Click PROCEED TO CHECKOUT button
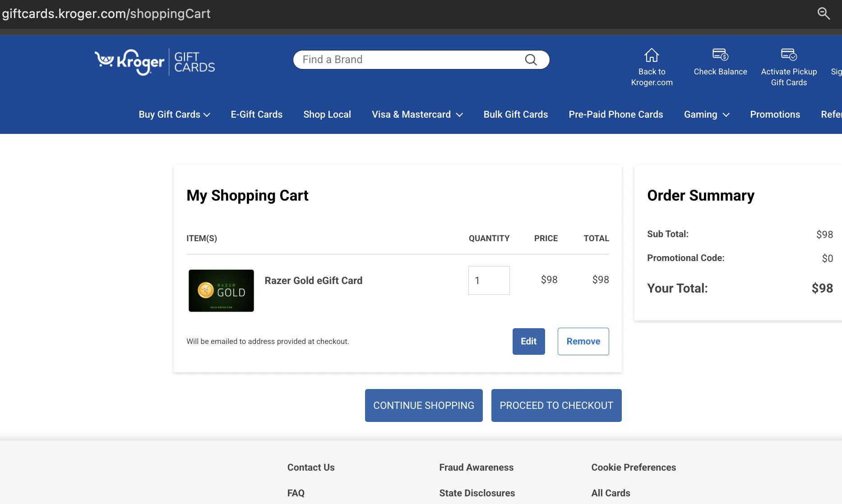Viewport: 842px width, 504px height. [x=556, y=405]
